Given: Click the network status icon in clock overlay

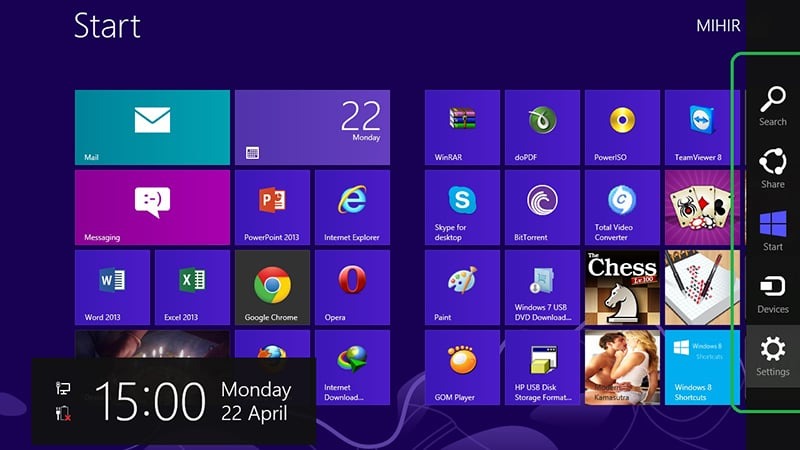Looking at the screenshot, I should (x=63, y=389).
